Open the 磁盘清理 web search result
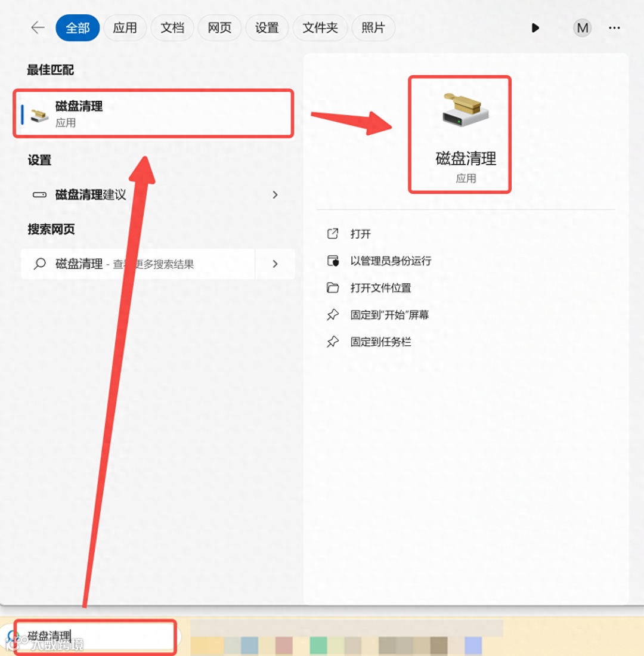 click(138, 264)
